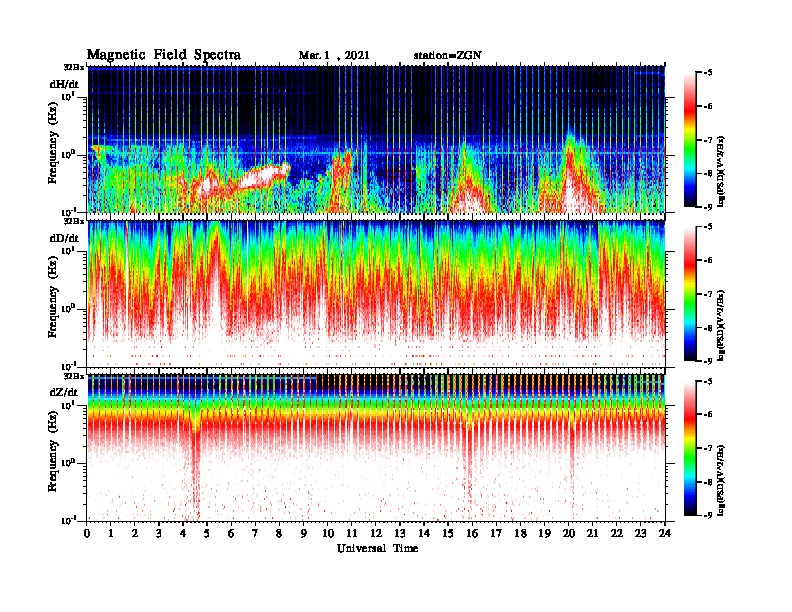Click the hour "3" tick label on time axis

click(x=159, y=533)
